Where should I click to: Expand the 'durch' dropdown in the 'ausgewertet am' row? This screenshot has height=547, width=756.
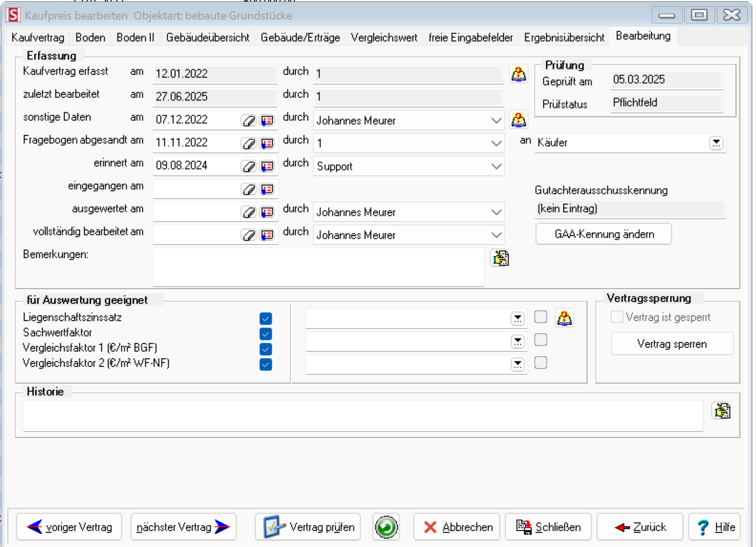pos(496,212)
